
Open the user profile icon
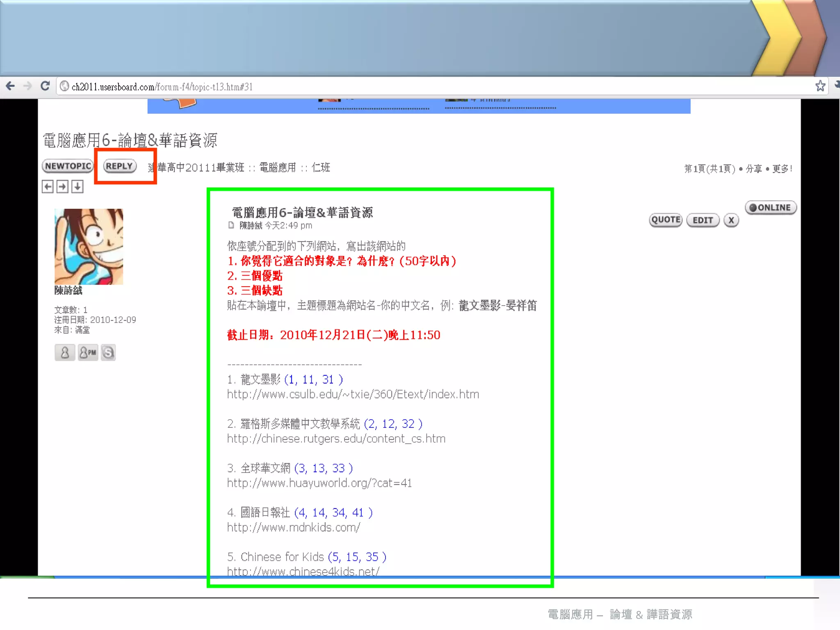[65, 352]
